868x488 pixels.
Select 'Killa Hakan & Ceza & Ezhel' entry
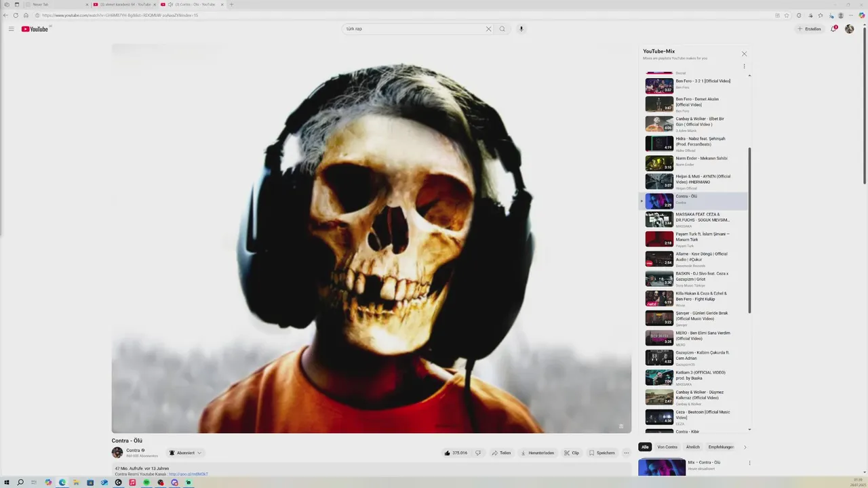694,298
